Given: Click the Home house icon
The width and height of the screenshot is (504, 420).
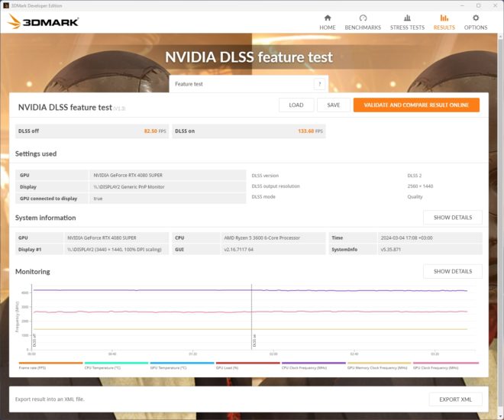Looking at the screenshot, I should pyautogui.click(x=327, y=18).
